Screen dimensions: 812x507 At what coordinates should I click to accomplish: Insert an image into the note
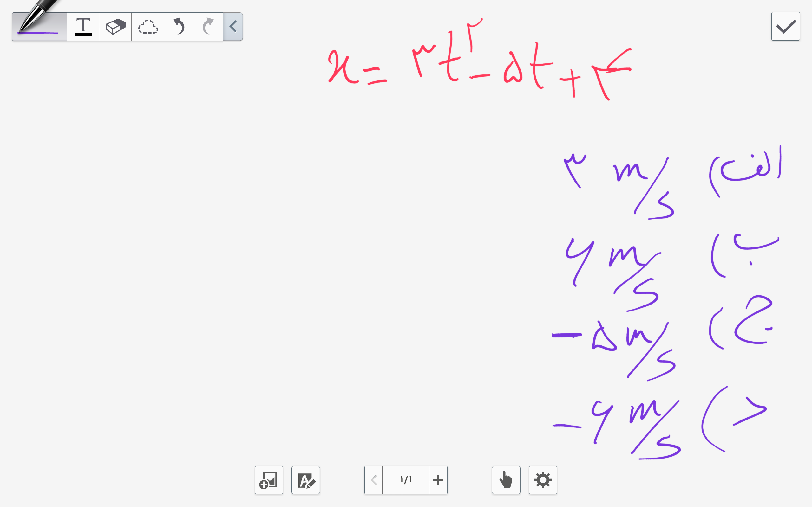click(x=269, y=480)
